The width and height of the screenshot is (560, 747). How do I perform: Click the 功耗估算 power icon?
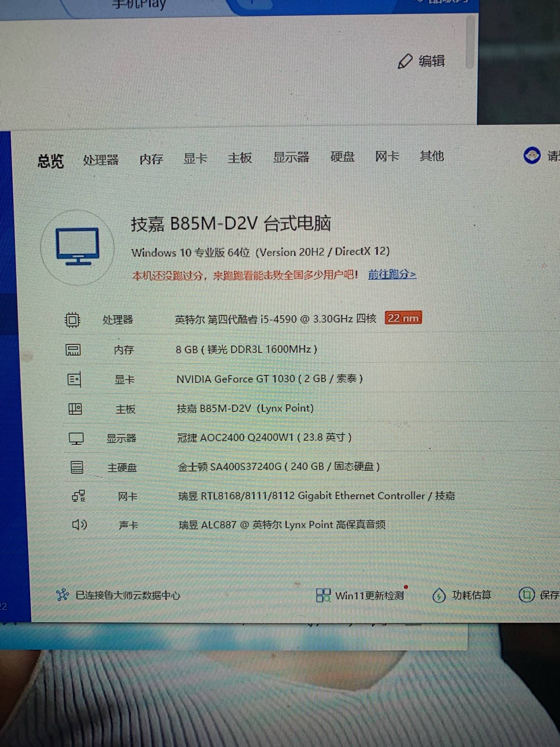pos(439,595)
